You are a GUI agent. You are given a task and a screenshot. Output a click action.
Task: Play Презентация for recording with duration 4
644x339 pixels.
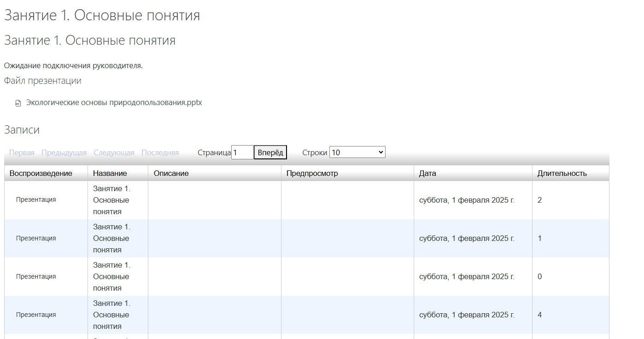coord(36,315)
